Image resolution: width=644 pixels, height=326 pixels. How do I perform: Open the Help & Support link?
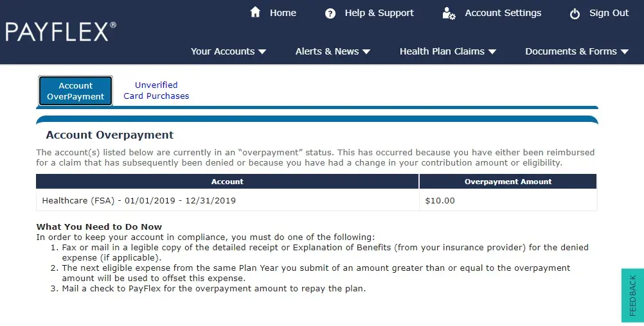(x=379, y=13)
